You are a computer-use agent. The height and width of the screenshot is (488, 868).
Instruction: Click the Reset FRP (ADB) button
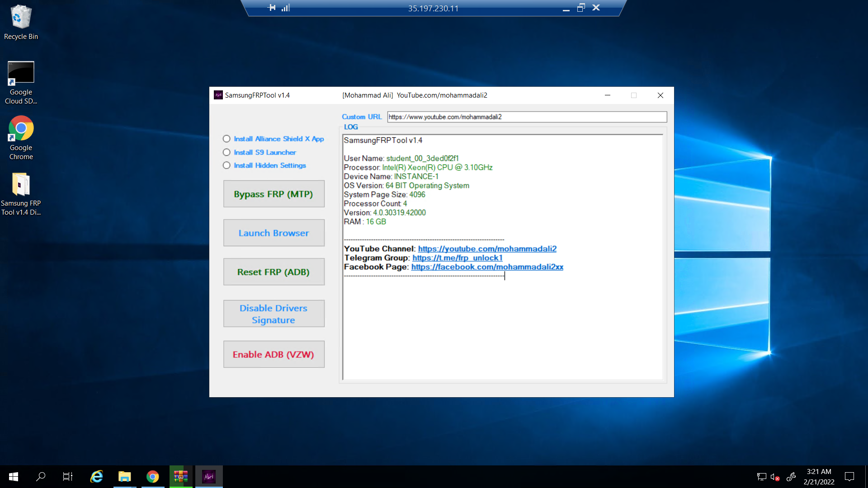(273, 272)
